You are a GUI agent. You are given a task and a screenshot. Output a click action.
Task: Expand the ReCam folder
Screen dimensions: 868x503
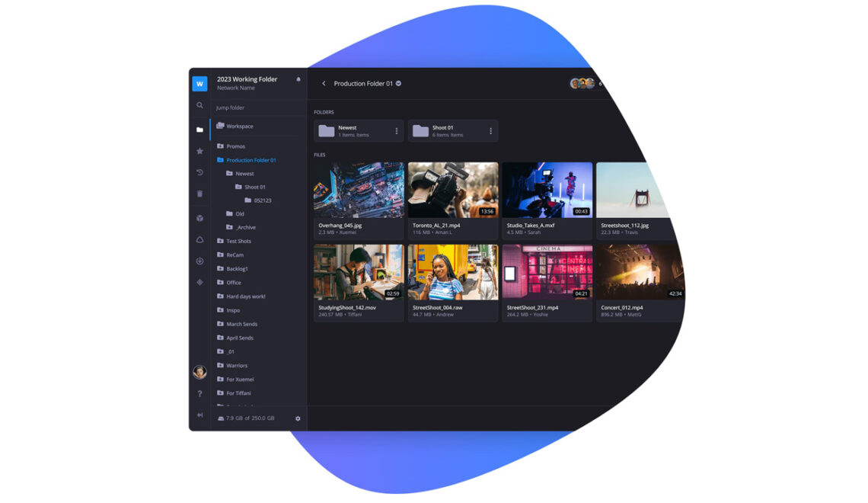coord(220,255)
